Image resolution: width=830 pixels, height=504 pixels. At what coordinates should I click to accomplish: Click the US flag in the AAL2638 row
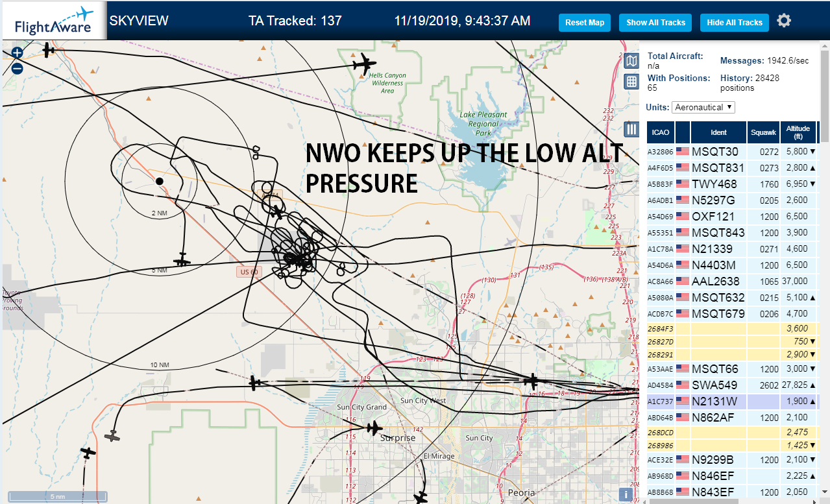coord(683,281)
